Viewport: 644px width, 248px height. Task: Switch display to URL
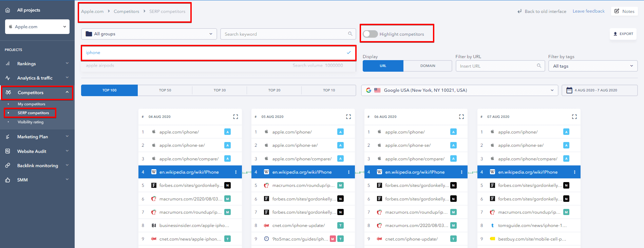click(383, 66)
